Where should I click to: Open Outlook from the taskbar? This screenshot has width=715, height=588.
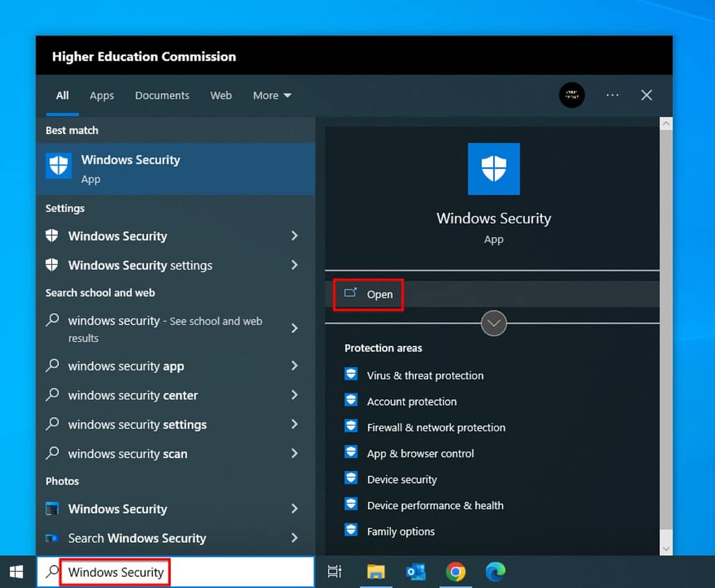[415, 571]
